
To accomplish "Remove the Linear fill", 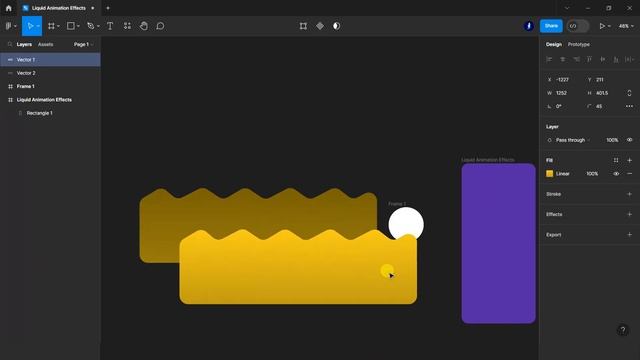I will [x=629, y=174].
